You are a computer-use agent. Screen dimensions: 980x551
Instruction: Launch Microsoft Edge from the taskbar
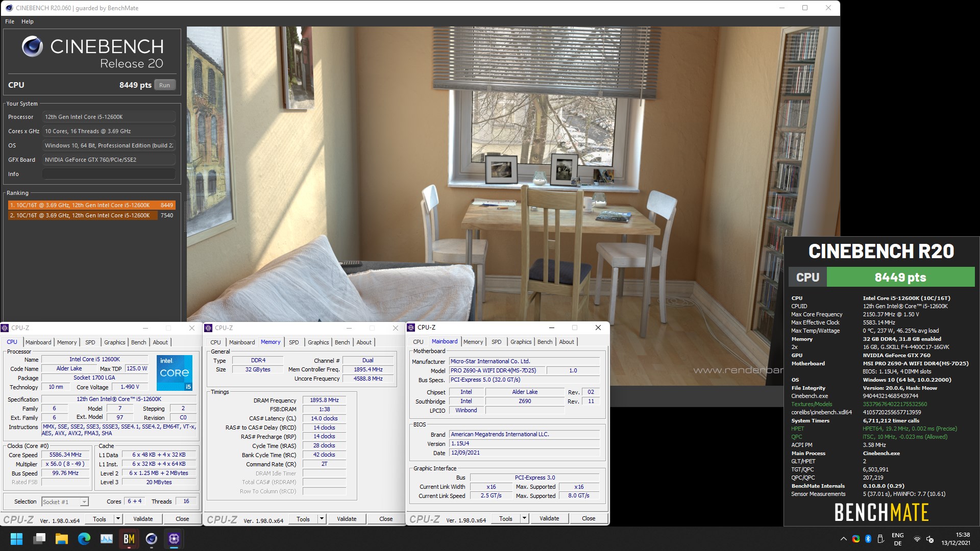point(84,539)
